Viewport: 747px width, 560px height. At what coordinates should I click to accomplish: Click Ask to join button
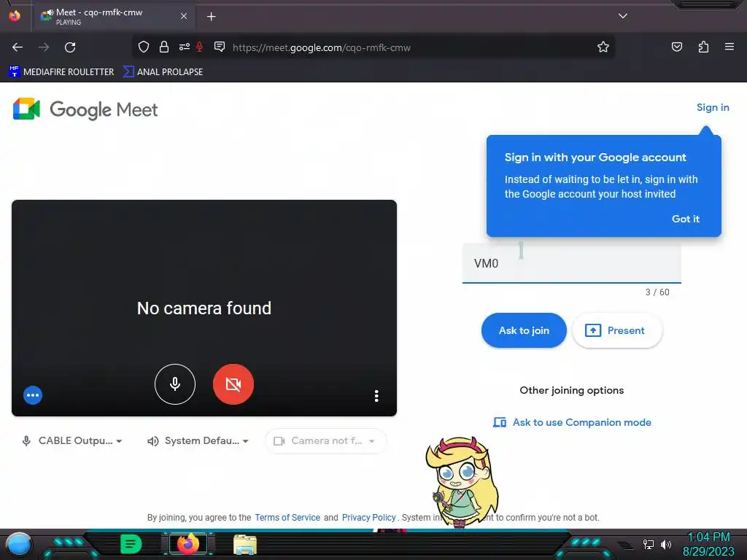click(524, 330)
